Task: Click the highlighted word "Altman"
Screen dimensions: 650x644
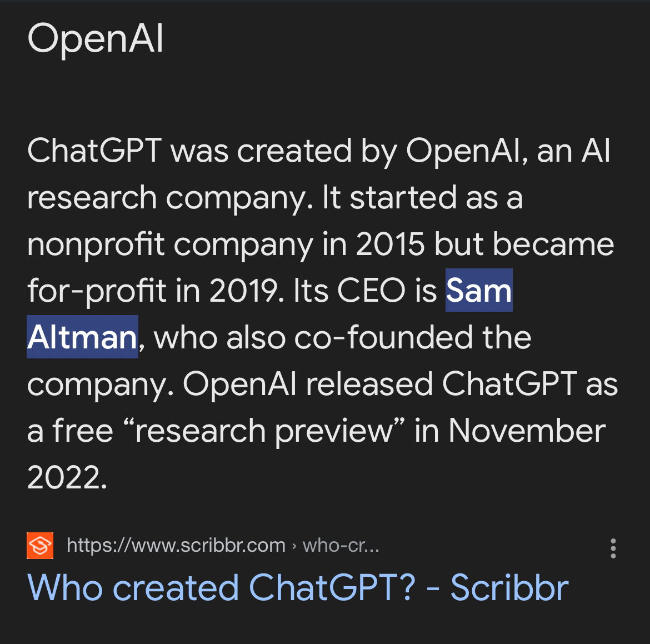Action: tap(82, 337)
